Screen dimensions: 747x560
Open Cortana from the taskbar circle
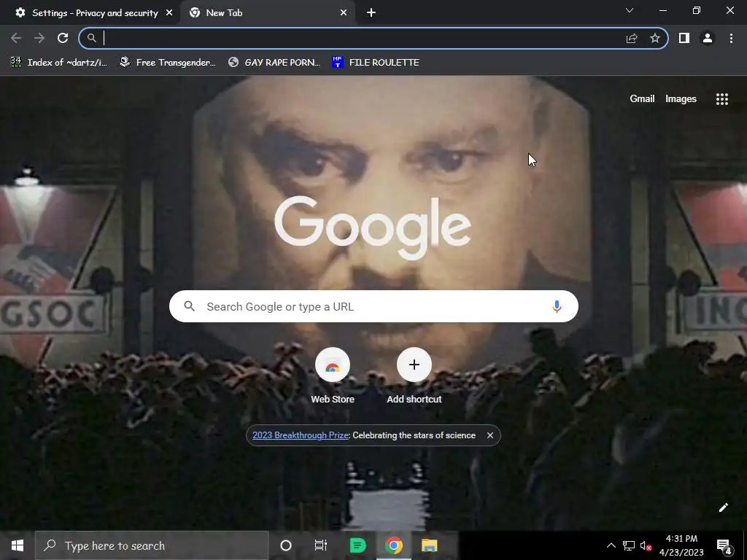[286, 545]
